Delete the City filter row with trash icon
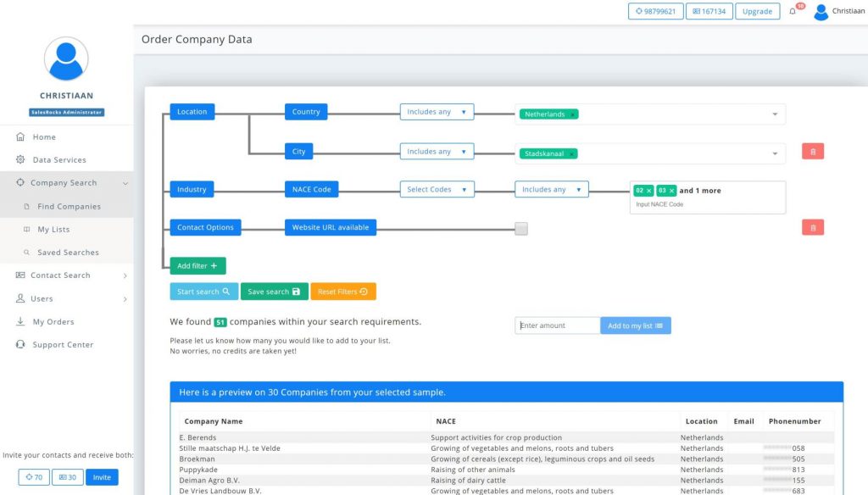 pyautogui.click(x=813, y=152)
